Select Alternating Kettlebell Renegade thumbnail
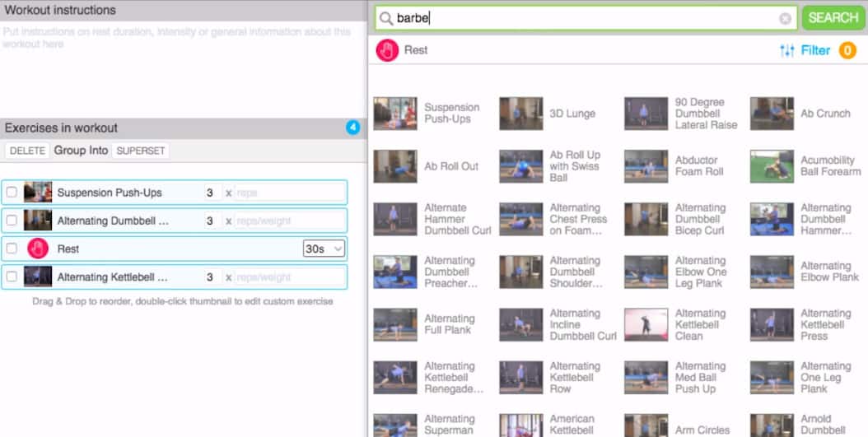Image resolution: width=868 pixels, height=437 pixels. (395, 377)
